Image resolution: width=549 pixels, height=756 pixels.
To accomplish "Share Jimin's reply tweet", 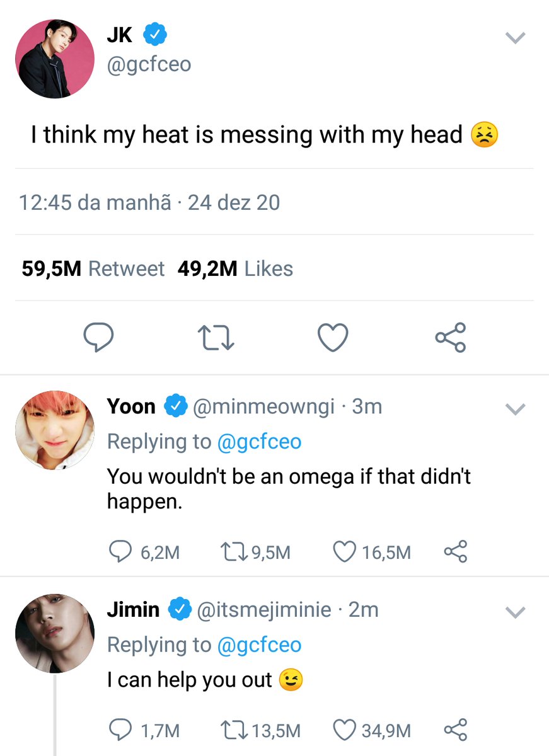I will [x=455, y=730].
